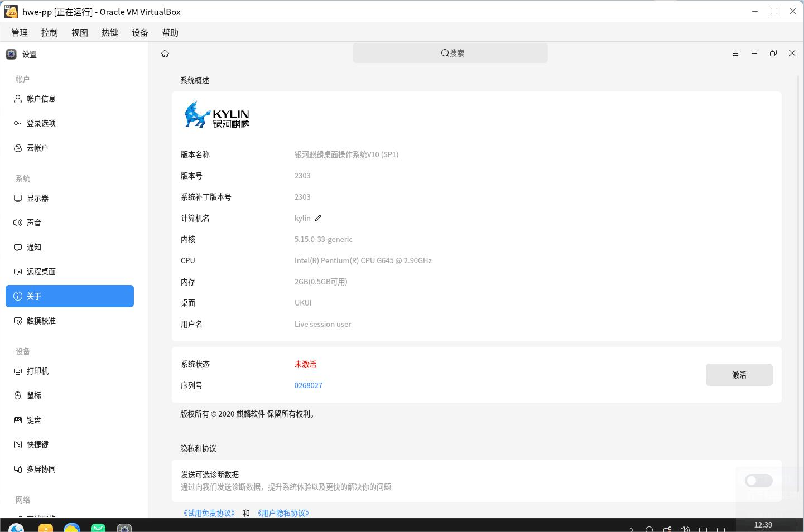Open 帐户信息 account info settings
The width and height of the screenshot is (804, 532).
[x=70, y=99]
